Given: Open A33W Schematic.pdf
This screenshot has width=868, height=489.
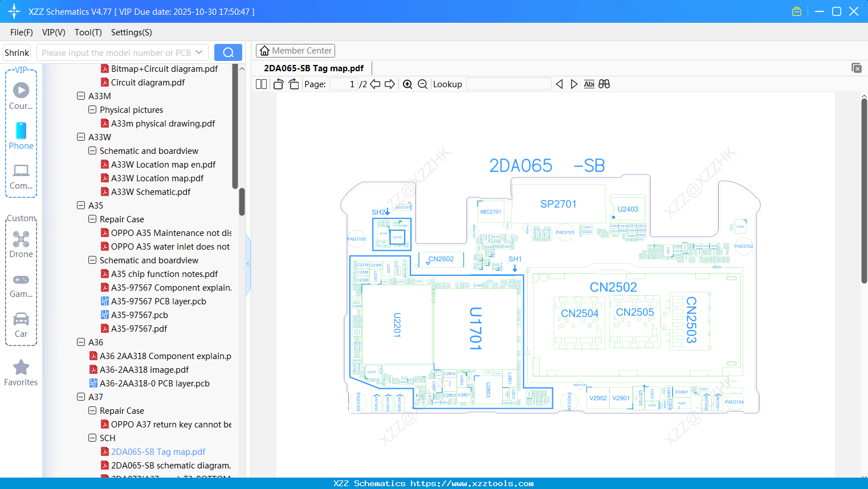Looking at the screenshot, I should click(x=151, y=192).
